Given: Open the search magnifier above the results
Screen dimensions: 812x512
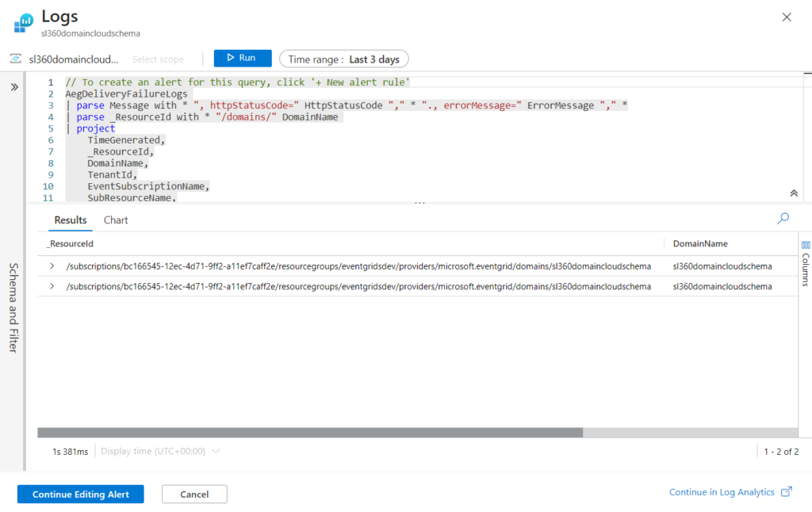Looking at the screenshot, I should (x=782, y=218).
